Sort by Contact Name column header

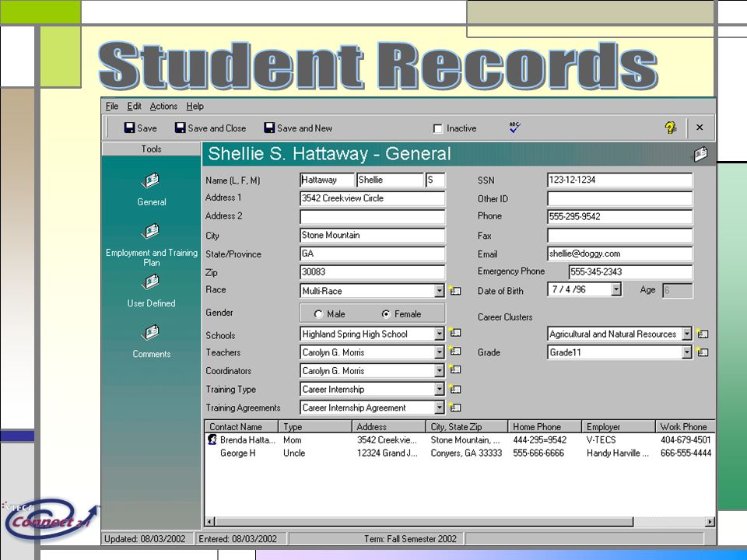(x=241, y=427)
